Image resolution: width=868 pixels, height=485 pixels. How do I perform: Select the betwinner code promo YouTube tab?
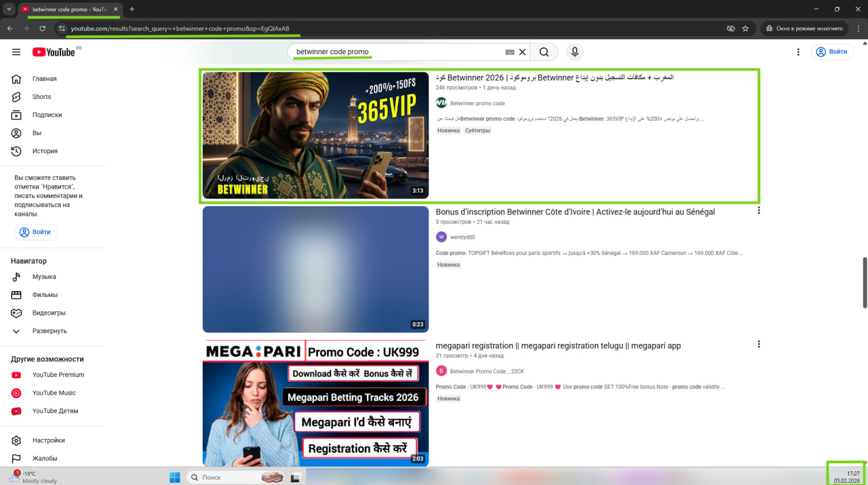(69, 9)
